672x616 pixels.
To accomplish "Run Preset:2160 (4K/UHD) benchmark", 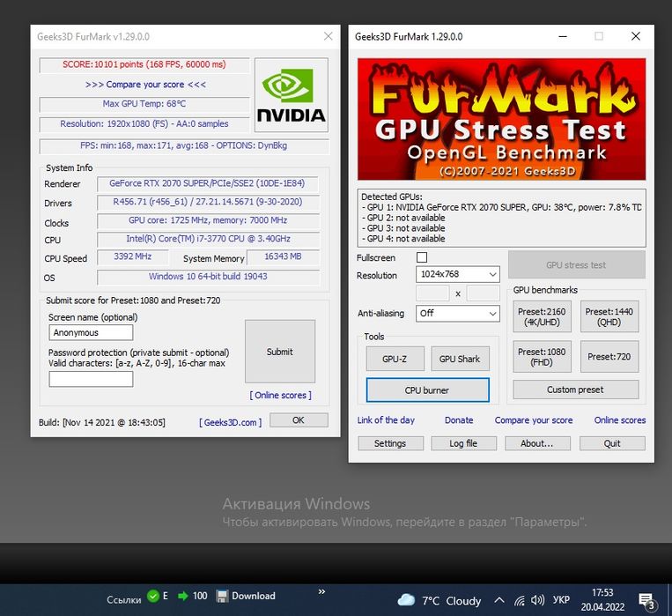I will coord(542,317).
